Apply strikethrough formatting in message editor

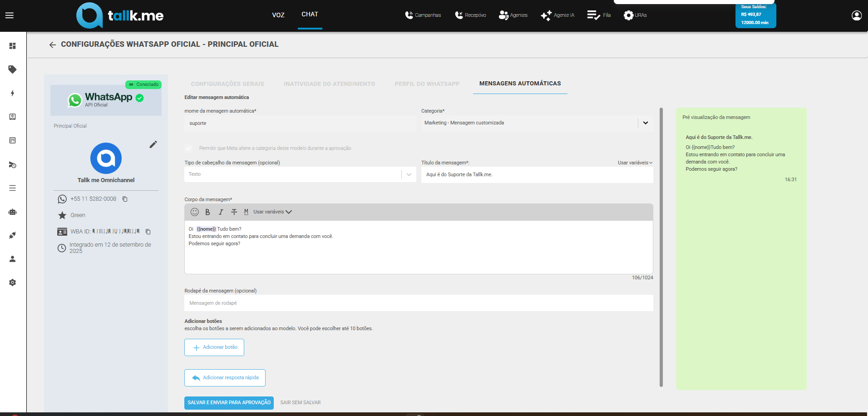(234, 212)
